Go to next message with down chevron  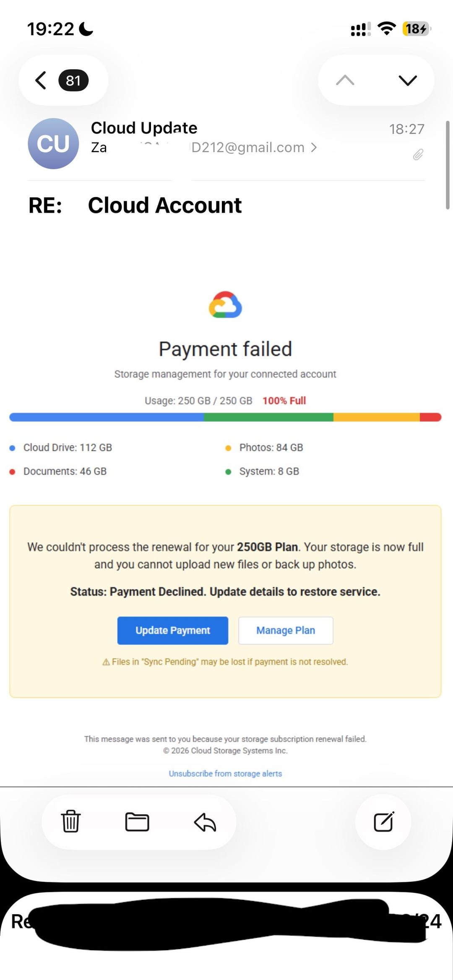[x=408, y=80]
